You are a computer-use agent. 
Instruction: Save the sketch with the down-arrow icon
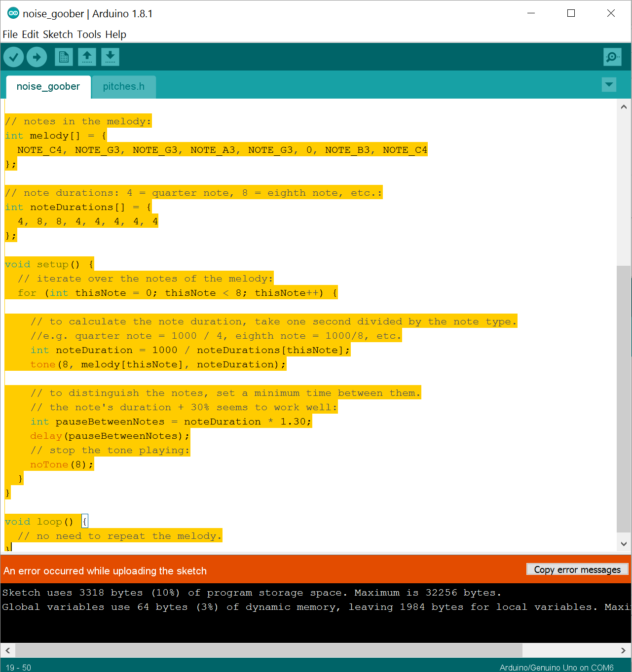(x=110, y=57)
